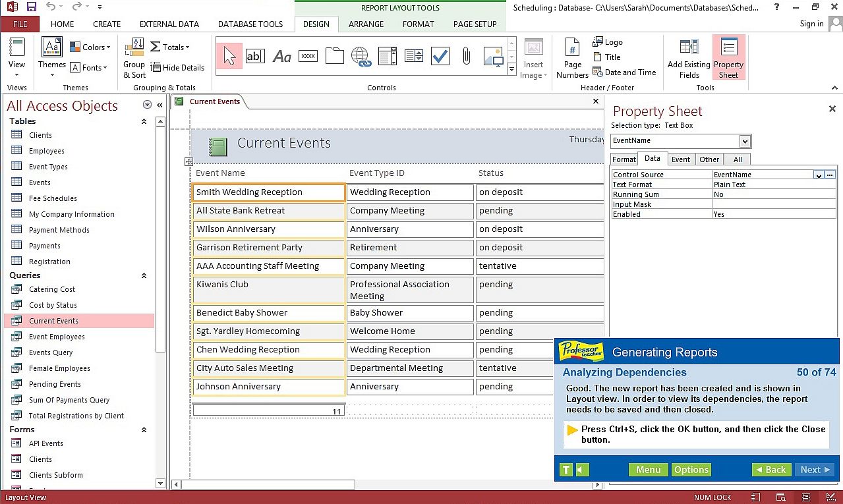The image size is (843, 504).
Task: Insert a Logo in the header
Action: click(x=607, y=42)
